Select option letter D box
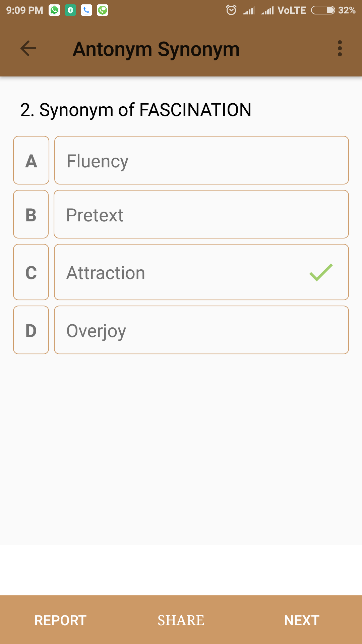Viewport: 362px width, 644px height. click(31, 330)
